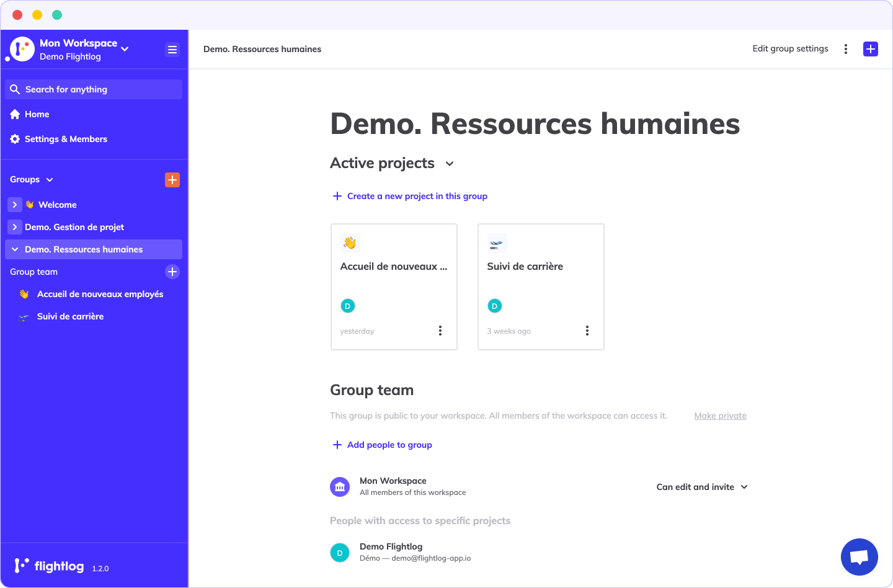Screen dimensions: 893x588
Task: Click Group team label in sidebar
Action: tap(33, 272)
